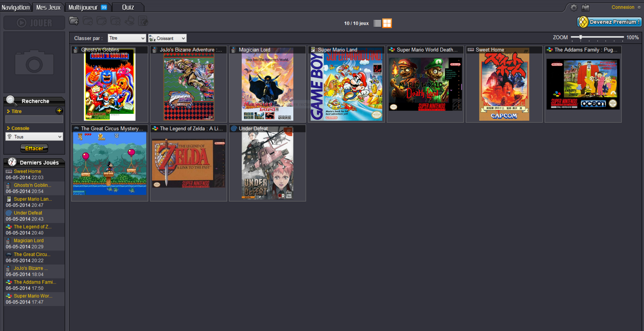Click the hand-holding-game icon in the toolbar
This screenshot has height=331, width=644.
(x=129, y=21)
